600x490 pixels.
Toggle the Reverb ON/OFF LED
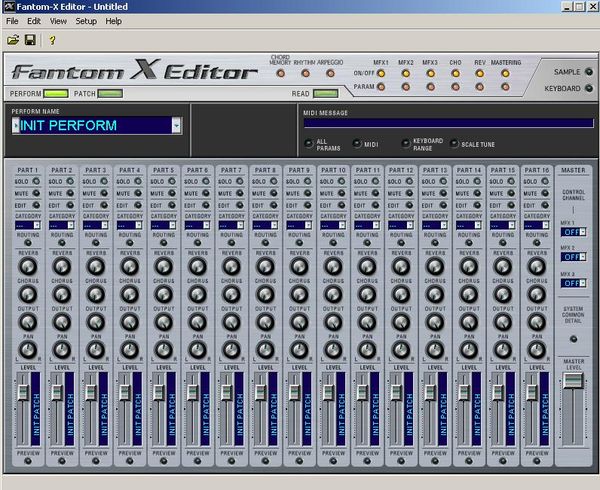click(480, 73)
